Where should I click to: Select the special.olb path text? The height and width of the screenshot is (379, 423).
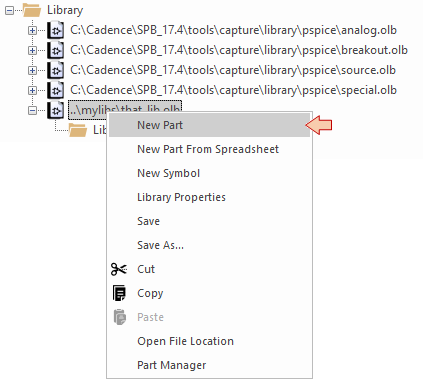pyautogui.click(x=233, y=90)
